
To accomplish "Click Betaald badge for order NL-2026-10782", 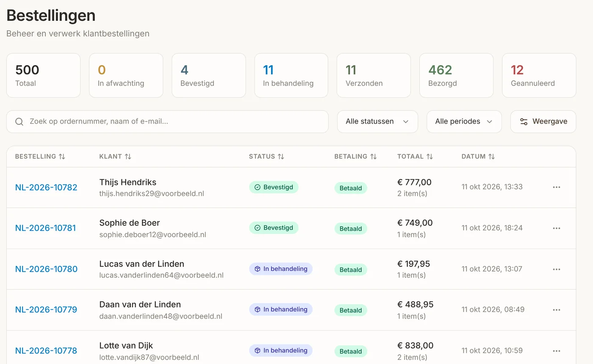I will (x=351, y=188).
